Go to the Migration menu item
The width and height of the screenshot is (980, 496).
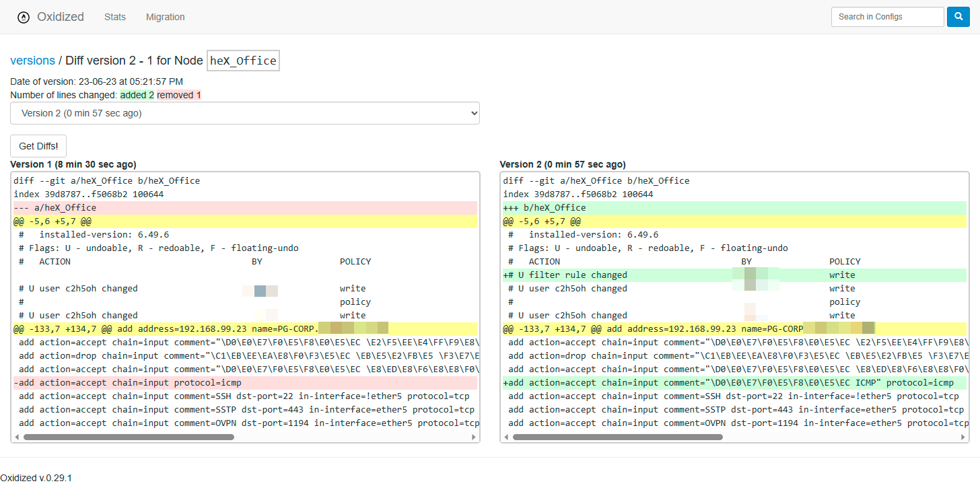tap(165, 17)
